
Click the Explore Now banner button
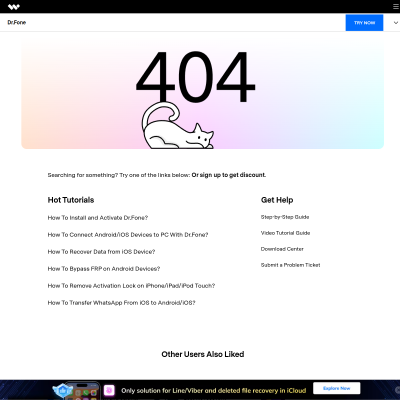pyautogui.click(x=337, y=388)
